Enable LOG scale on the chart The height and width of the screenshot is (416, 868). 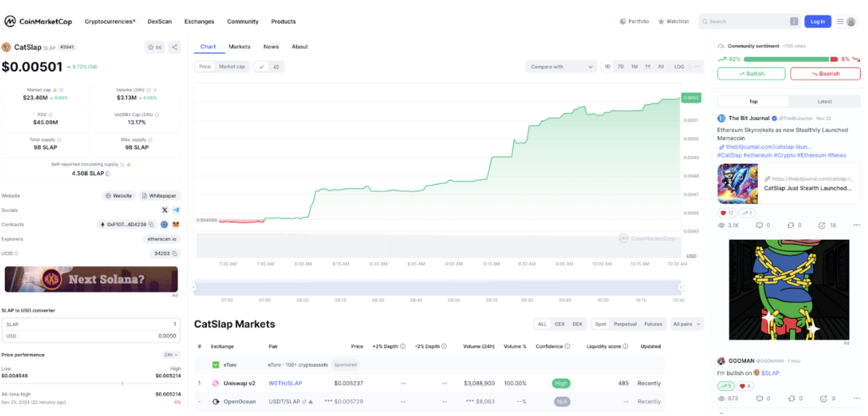click(679, 67)
